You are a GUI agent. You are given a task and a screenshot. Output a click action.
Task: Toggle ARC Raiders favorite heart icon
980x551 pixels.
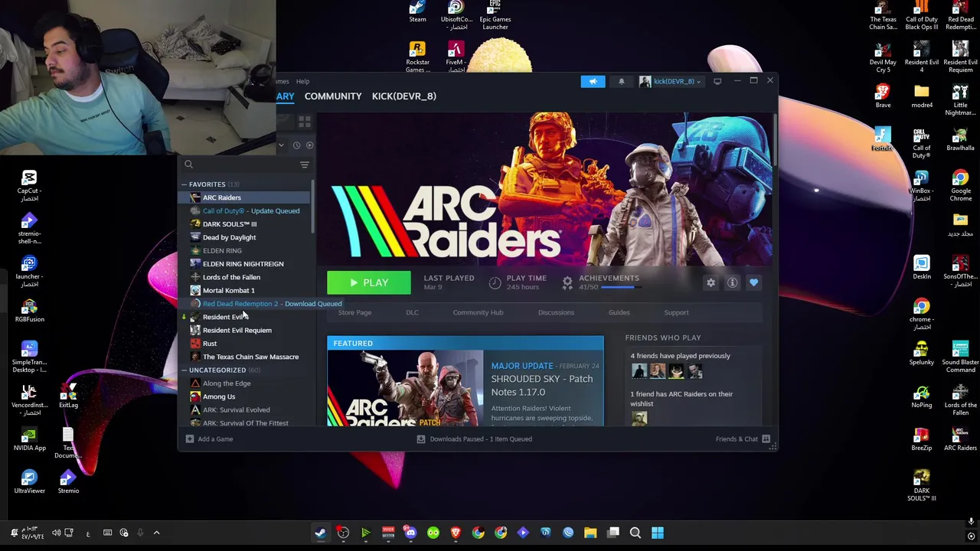pyautogui.click(x=753, y=283)
